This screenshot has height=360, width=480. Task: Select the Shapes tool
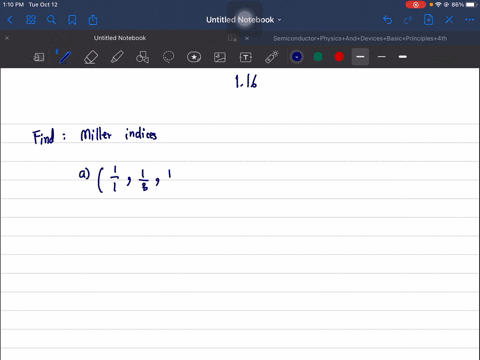point(142,57)
